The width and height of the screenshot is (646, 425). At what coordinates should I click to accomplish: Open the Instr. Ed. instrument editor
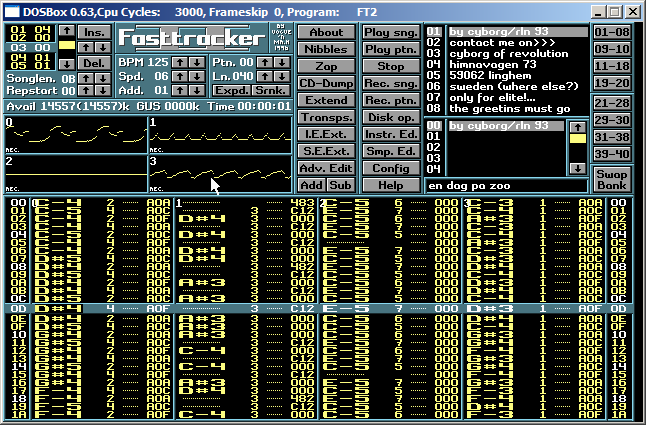(391, 134)
